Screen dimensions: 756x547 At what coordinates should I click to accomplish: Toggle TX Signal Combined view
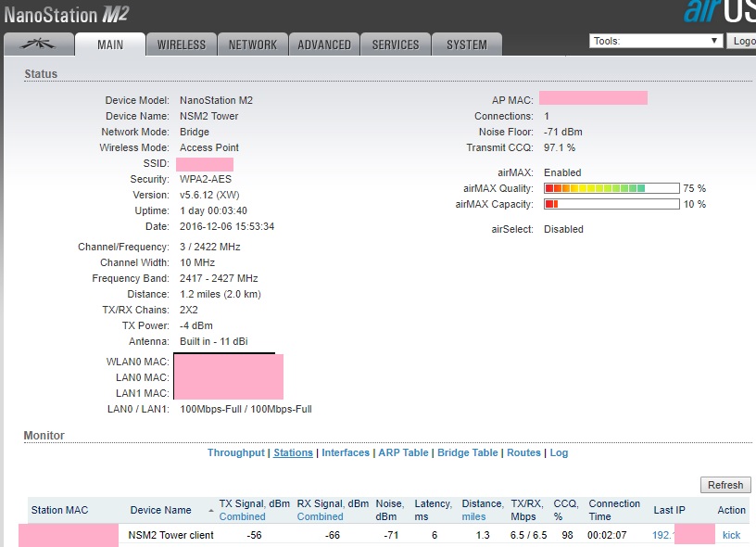(242, 516)
